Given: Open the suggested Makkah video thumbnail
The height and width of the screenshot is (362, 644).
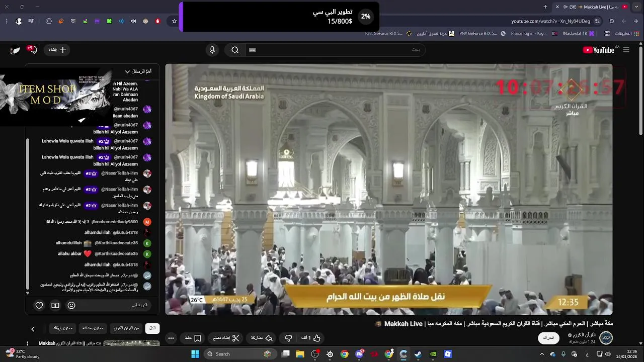Looking at the screenshot, I should tap(131, 343).
